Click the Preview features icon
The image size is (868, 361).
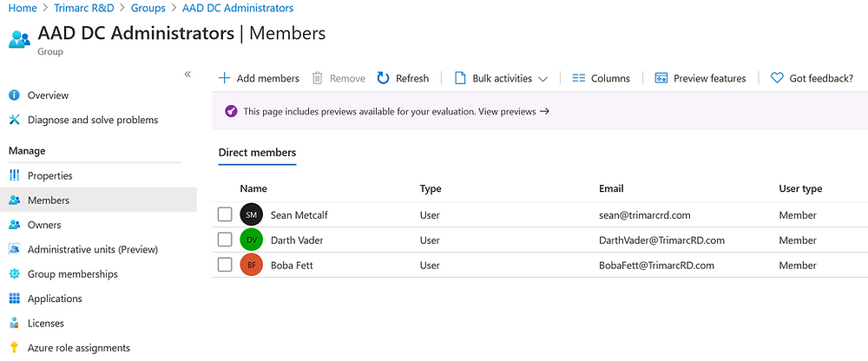[661, 78]
